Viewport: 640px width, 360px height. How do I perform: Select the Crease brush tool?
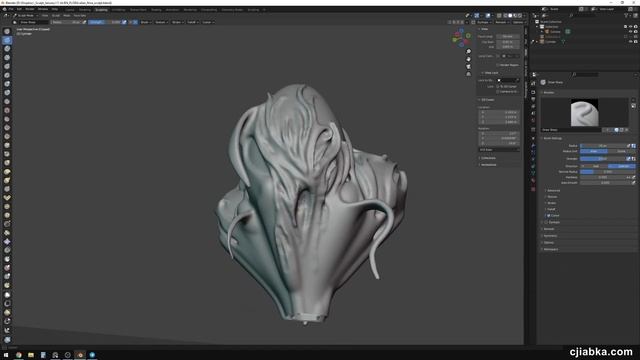(x=7, y=101)
